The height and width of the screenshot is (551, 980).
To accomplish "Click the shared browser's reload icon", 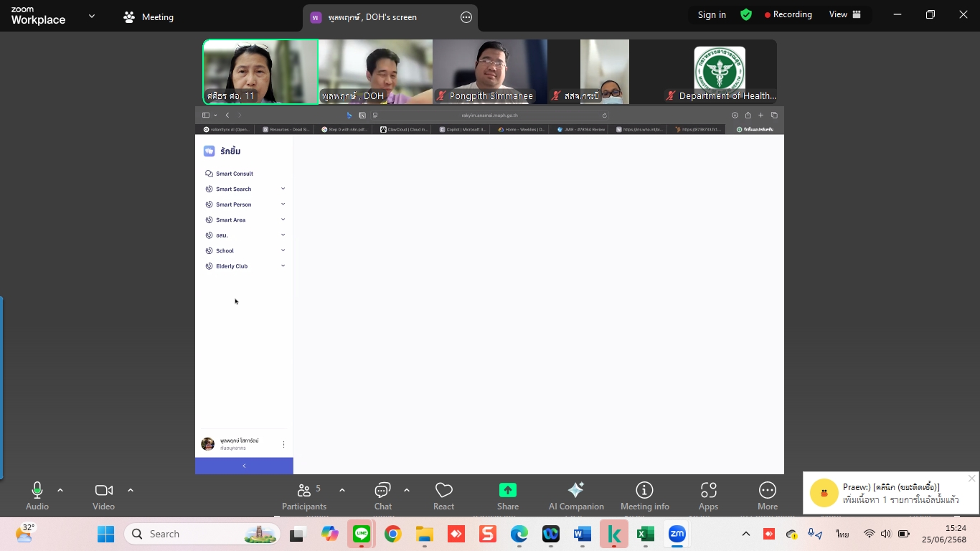I will 605,115.
